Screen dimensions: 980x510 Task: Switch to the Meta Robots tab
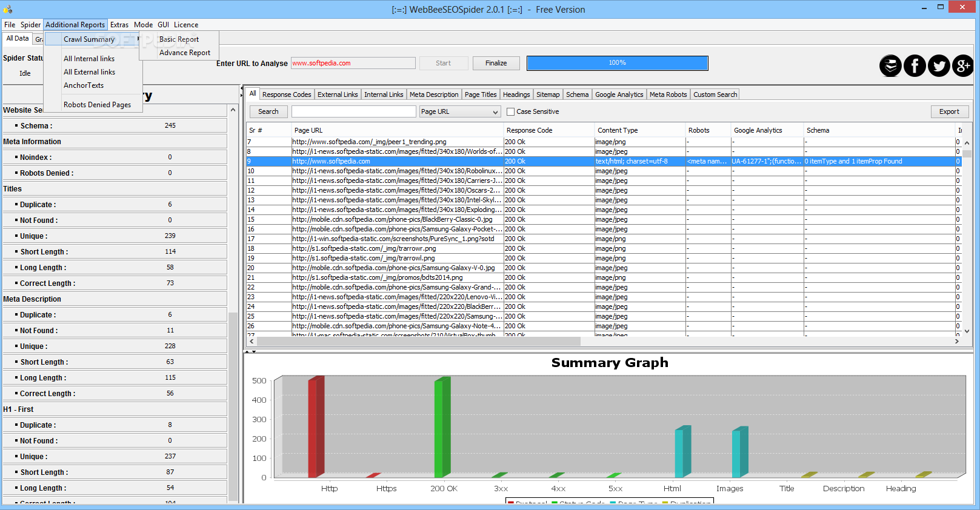click(x=668, y=94)
